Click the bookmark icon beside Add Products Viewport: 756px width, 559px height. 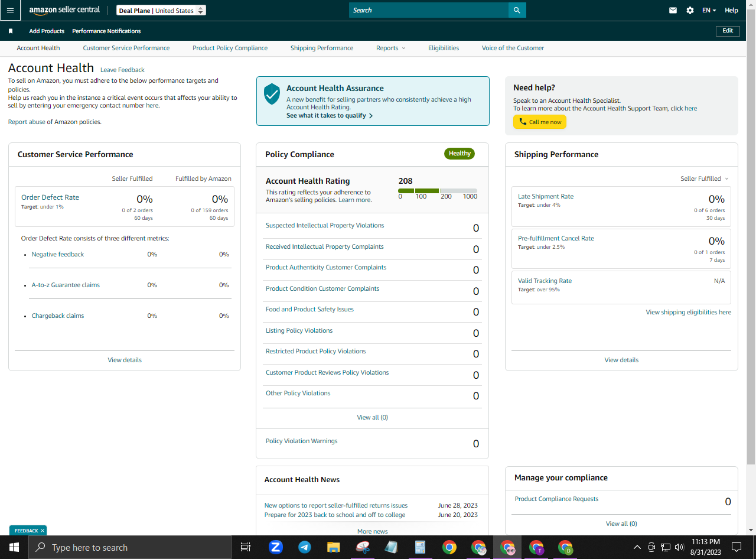(x=11, y=31)
